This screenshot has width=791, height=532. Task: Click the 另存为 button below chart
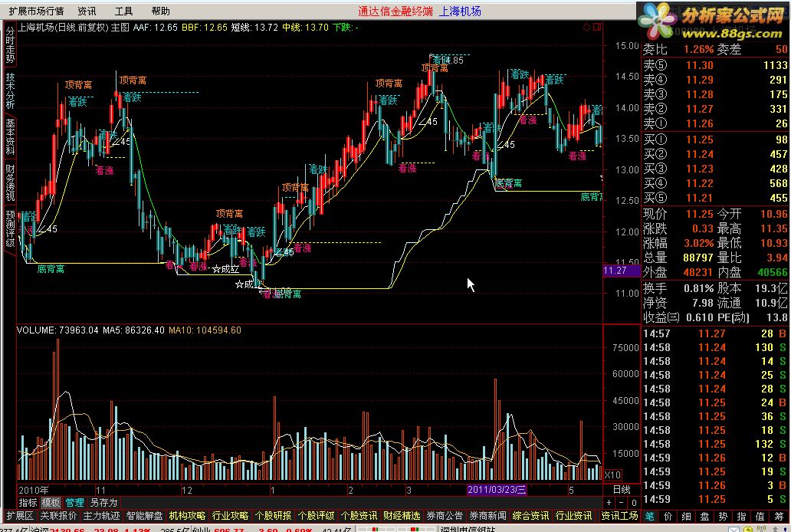(103, 503)
